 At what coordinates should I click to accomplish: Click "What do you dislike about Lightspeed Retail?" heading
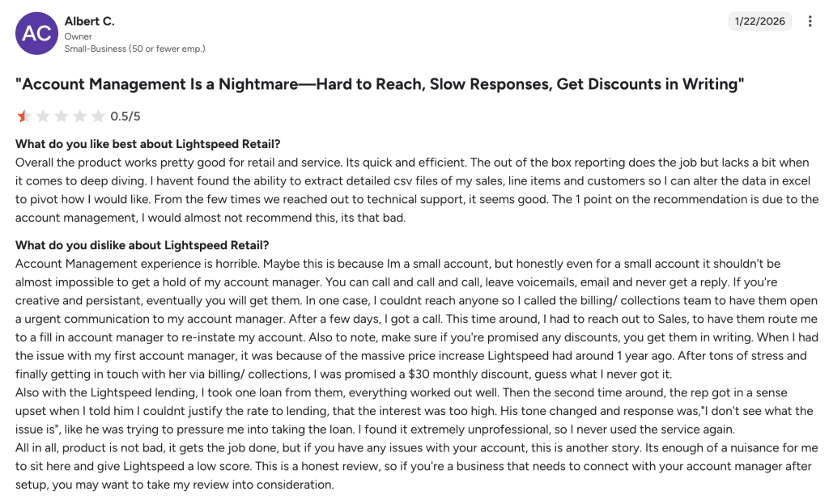tap(142, 245)
